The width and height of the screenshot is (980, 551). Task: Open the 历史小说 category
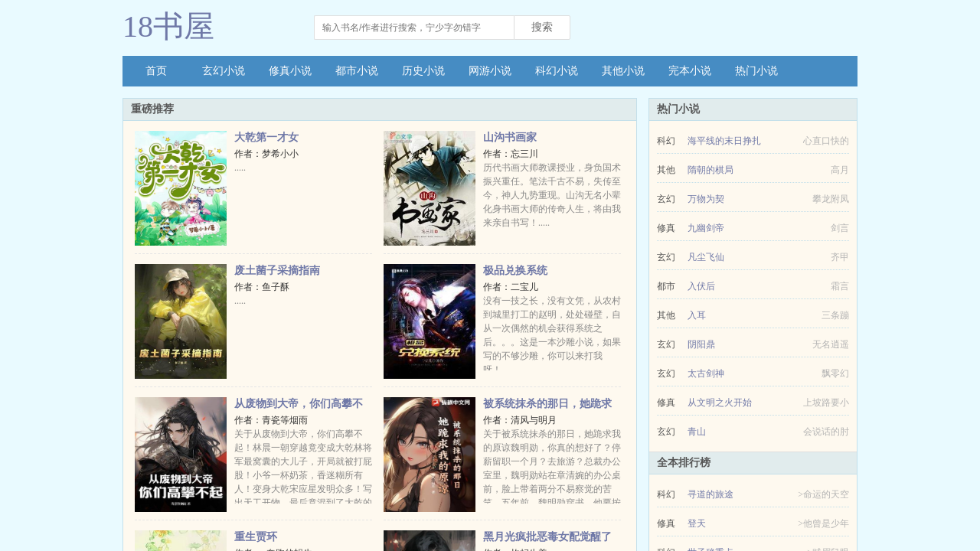pyautogui.click(x=423, y=71)
